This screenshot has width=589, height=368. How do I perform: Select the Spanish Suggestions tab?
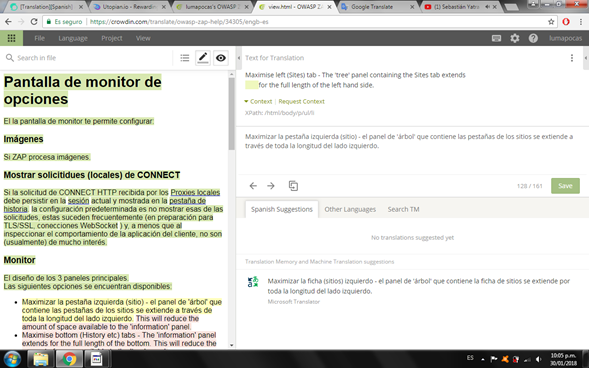pyautogui.click(x=282, y=209)
